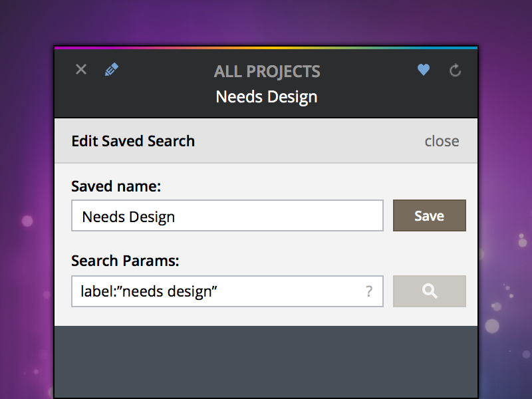This screenshot has width=532, height=399.
Task: Select the ALL PROJECTS heading
Action: point(267,72)
